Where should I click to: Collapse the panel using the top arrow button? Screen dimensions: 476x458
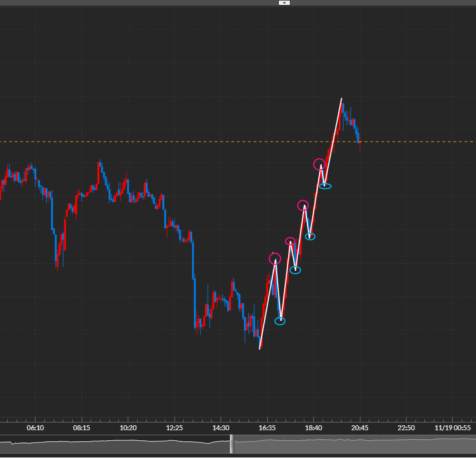pyautogui.click(x=284, y=3)
